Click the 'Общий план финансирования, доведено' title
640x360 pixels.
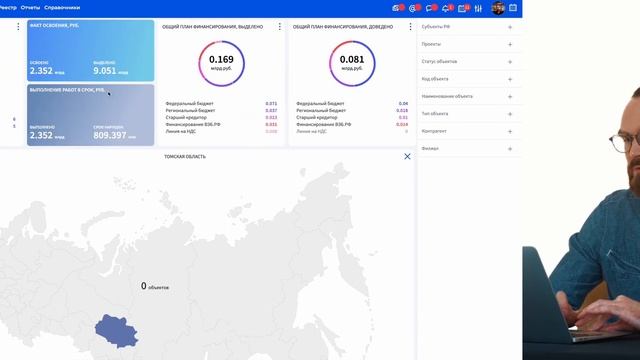[343, 27]
